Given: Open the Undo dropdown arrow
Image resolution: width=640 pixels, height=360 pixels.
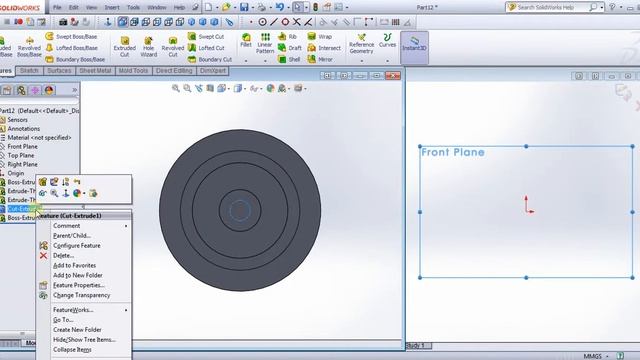Looking at the screenshot, I should pos(288,7).
